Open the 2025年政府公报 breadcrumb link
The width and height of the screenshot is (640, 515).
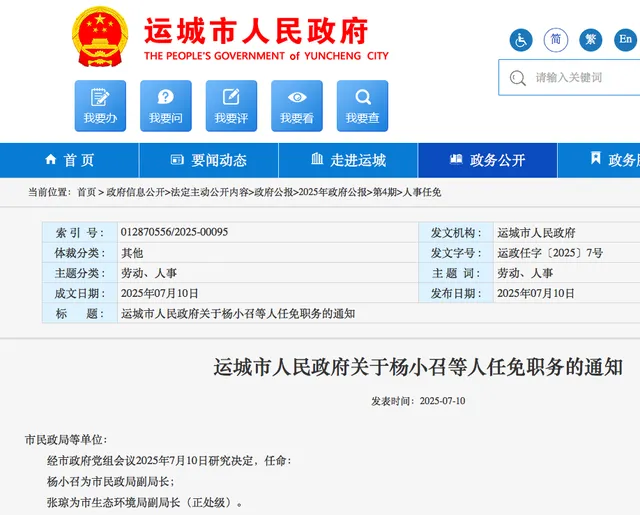pos(333,192)
